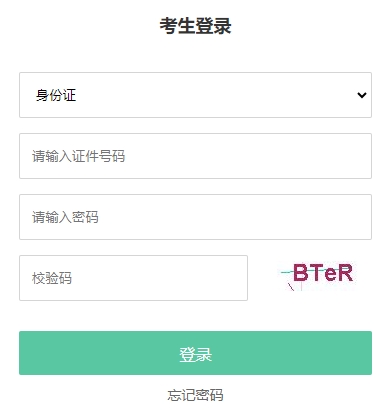Open the 忘记密码 link
386x410 pixels.
(x=195, y=395)
